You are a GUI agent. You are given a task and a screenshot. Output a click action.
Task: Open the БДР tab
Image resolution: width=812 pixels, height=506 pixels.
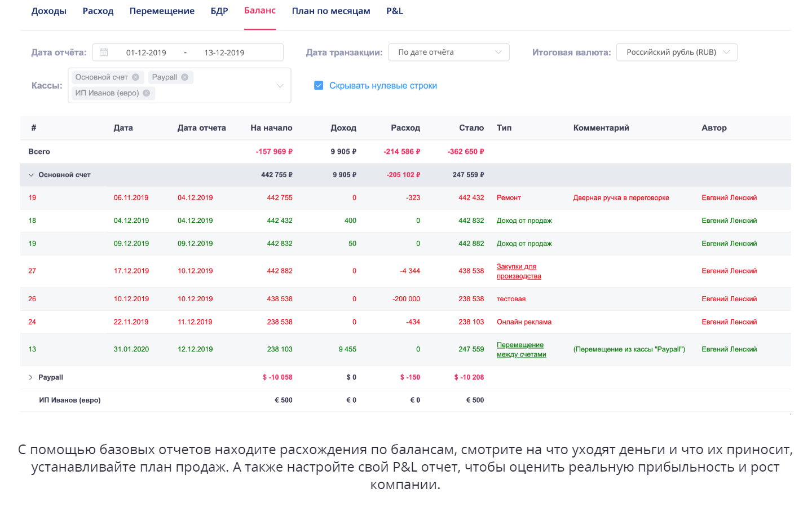(x=219, y=11)
